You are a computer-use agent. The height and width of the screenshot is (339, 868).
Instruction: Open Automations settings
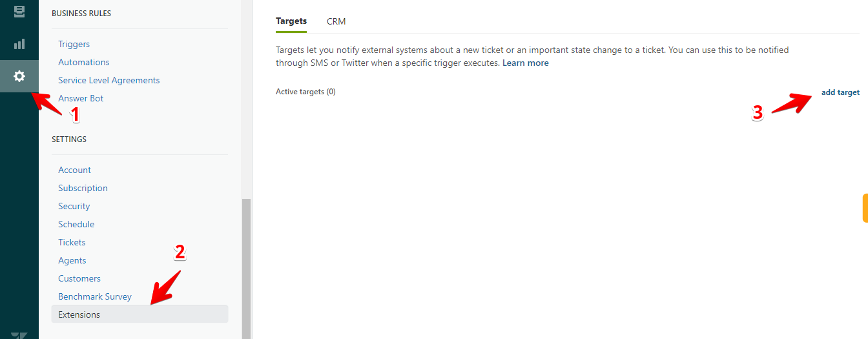(x=84, y=62)
